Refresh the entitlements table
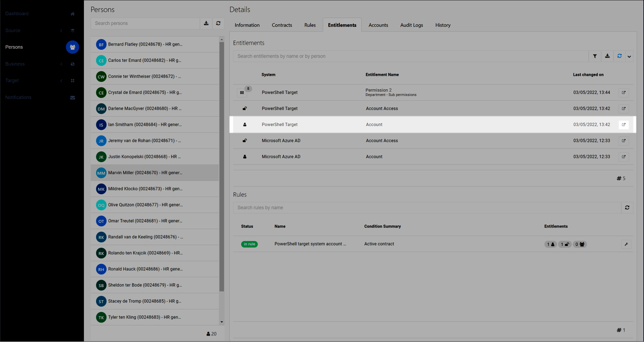Image resolution: width=644 pixels, height=342 pixels. (619, 56)
